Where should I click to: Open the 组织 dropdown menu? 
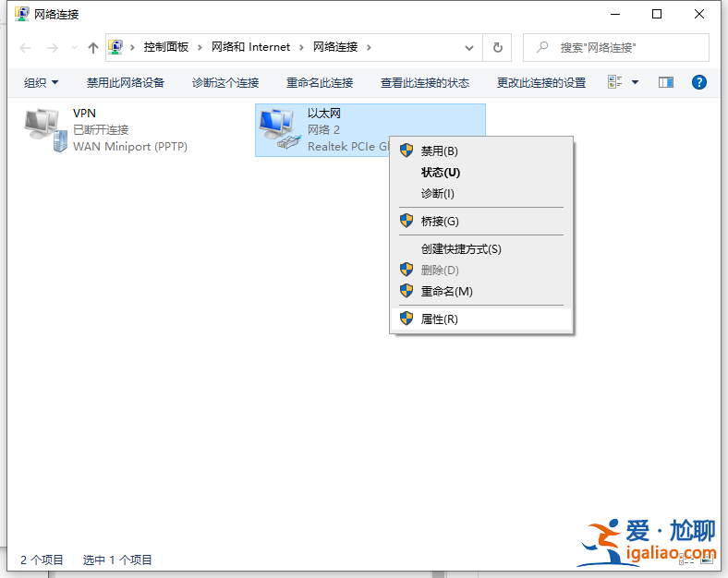[x=41, y=82]
